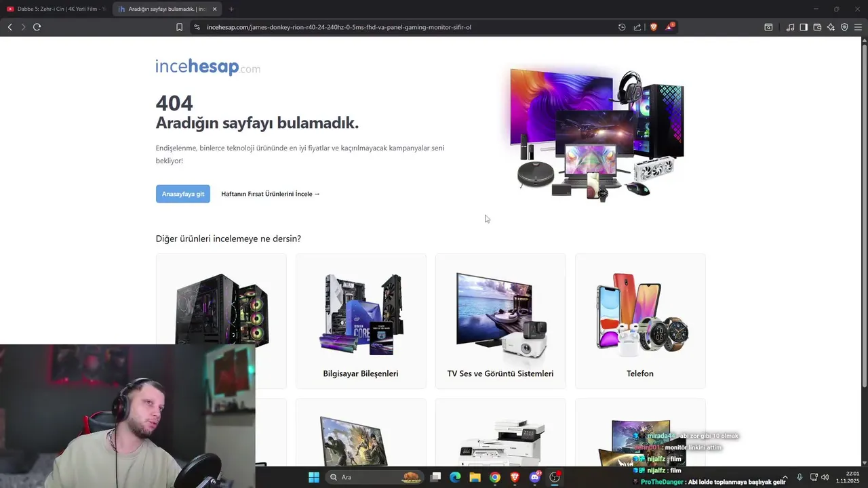The height and width of the screenshot is (488, 868).
Task: Open the Brave VPN shield icon
Action: (x=844, y=27)
